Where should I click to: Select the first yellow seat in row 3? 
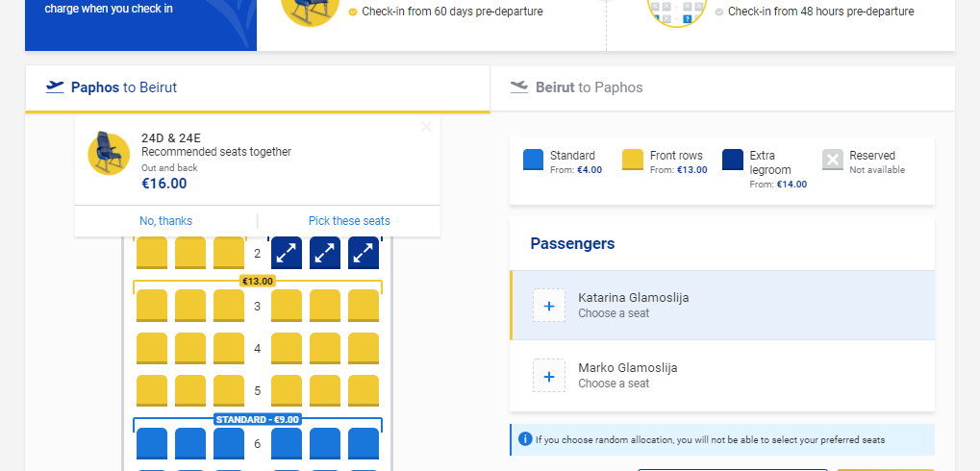click(x=152, y=306)
